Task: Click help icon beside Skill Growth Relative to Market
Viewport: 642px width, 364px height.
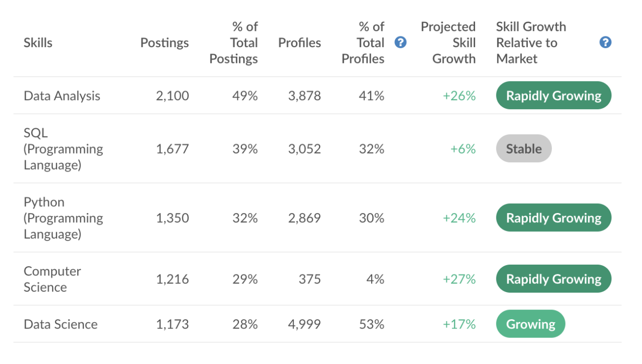Action: (605, 43)
